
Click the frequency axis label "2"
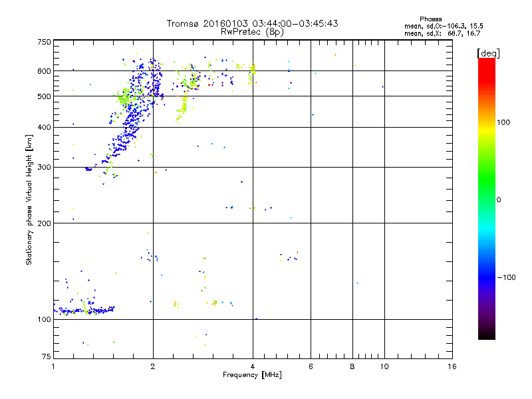153,366
